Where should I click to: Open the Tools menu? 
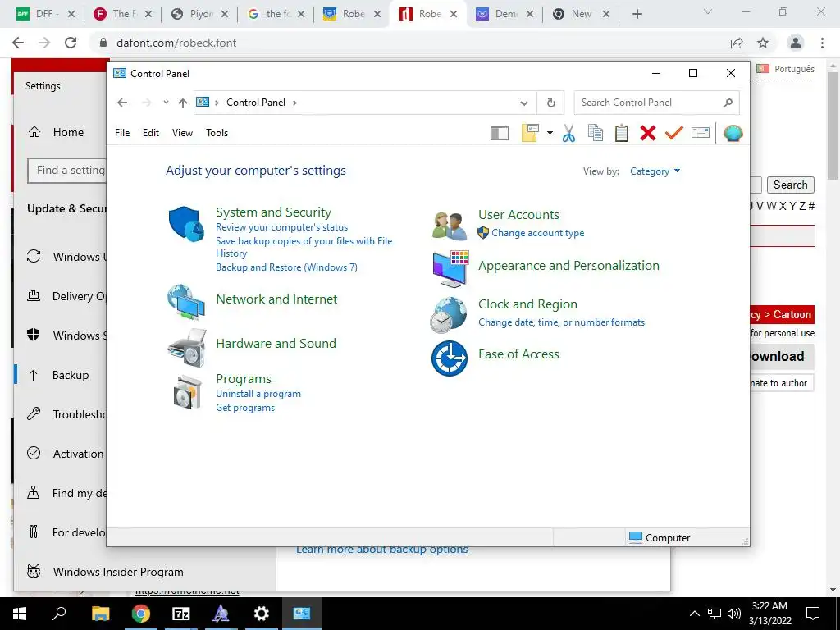pos(217,133)
